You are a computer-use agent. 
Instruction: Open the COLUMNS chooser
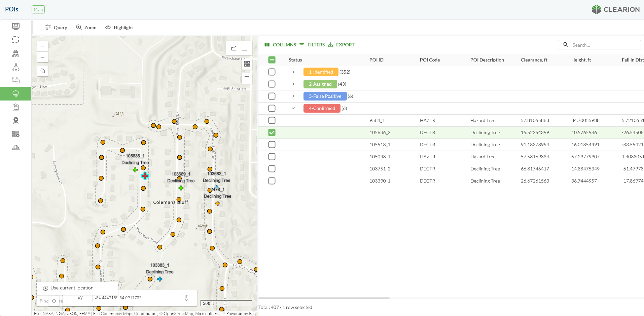(x=280, y=45)
